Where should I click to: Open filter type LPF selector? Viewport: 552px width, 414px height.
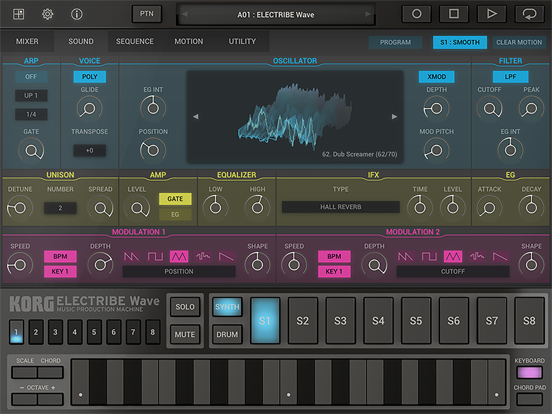(x=510, y=77)
